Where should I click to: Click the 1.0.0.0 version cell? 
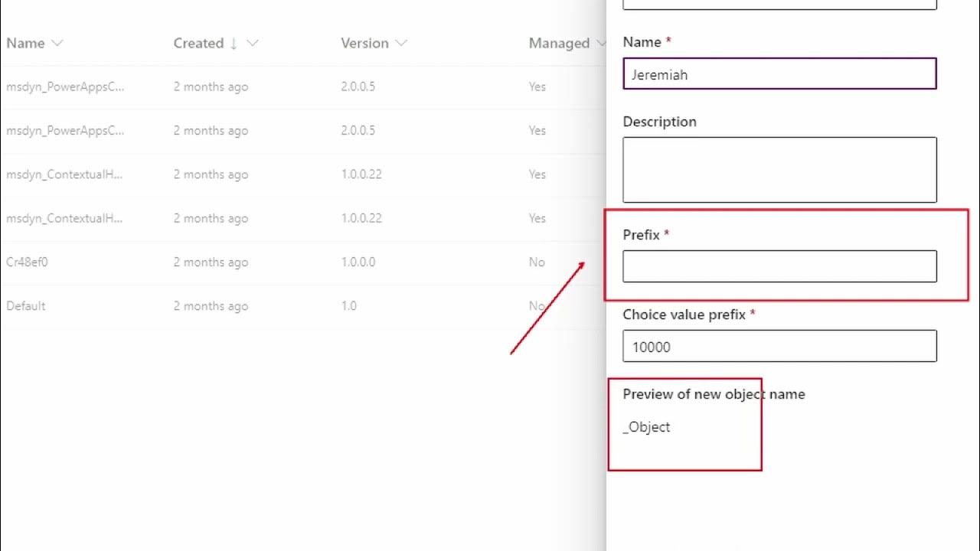[x=358, y=262]
